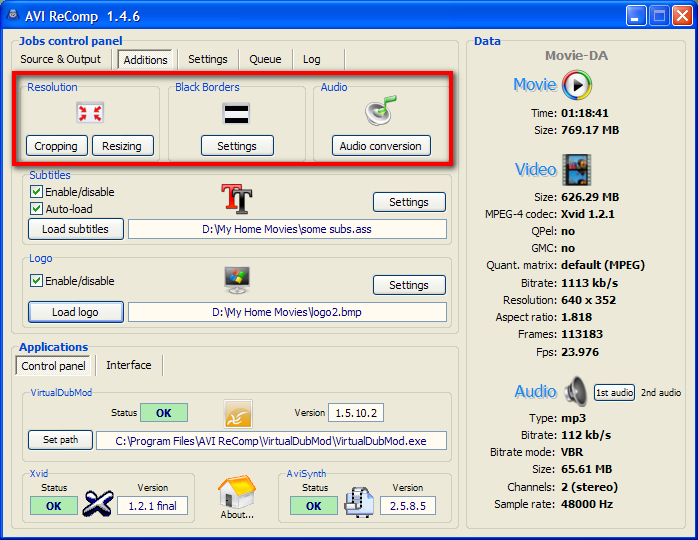Switch to the Interface tab
Screen dimensions: 698x540
point(129,365)
